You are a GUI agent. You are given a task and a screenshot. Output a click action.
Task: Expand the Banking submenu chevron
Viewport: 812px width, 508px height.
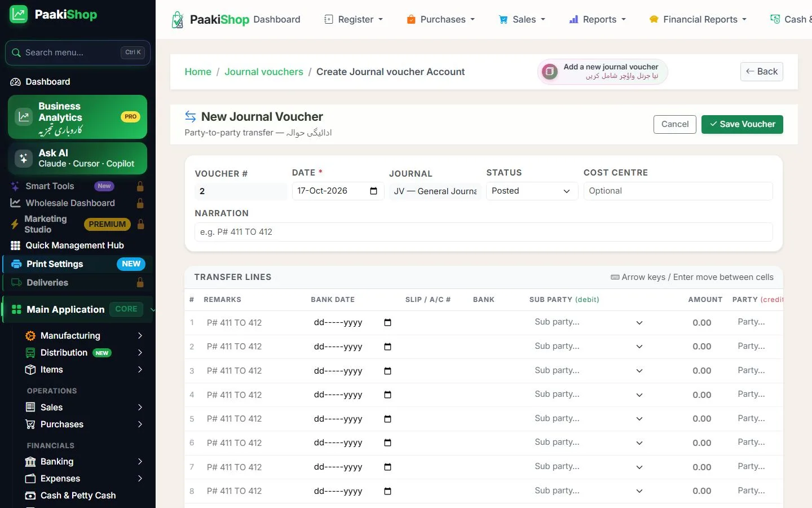pos(140,462)
